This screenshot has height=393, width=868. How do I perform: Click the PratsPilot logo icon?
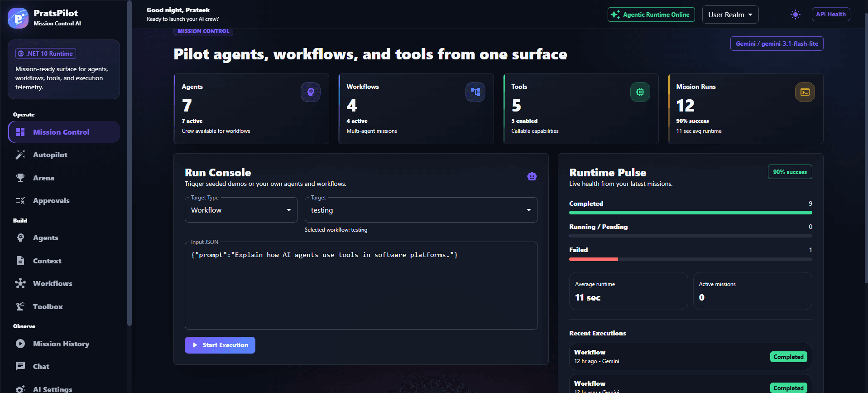[x=18, y=18]
